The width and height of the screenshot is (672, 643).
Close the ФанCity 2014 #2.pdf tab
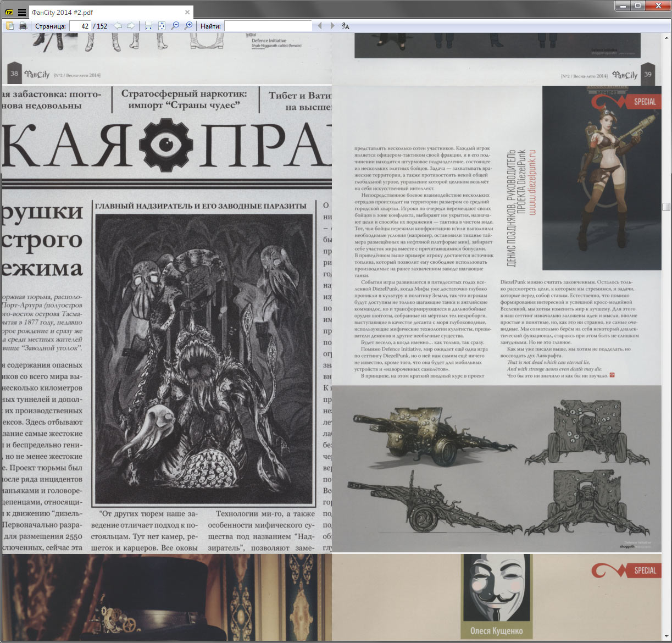coord(187,12)
